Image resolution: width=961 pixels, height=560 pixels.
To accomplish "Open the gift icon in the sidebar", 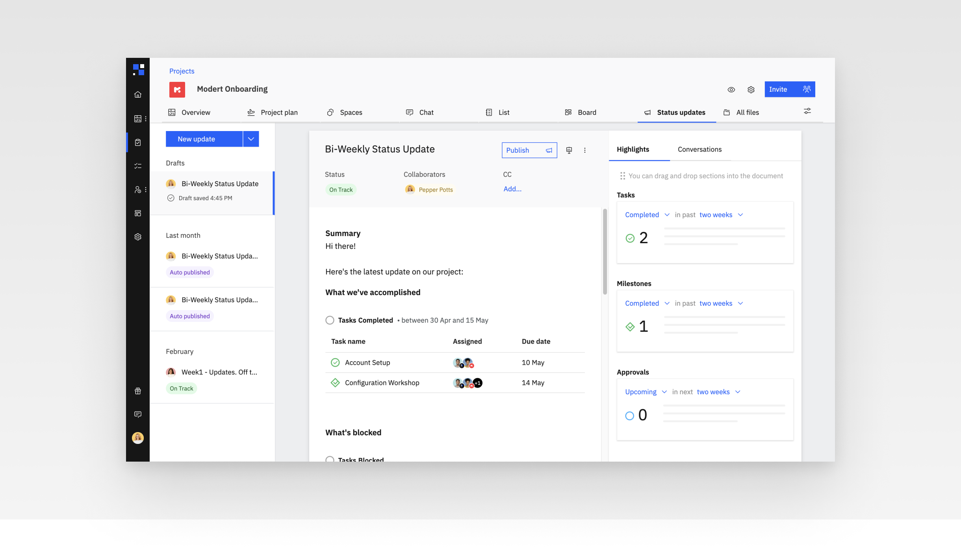I will [138, 391].
